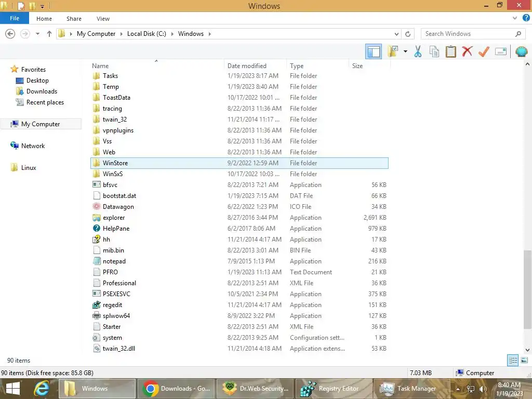Open the Start button on taskbar
The width and height of the screenshot is (532, 399).
point(13,389)
